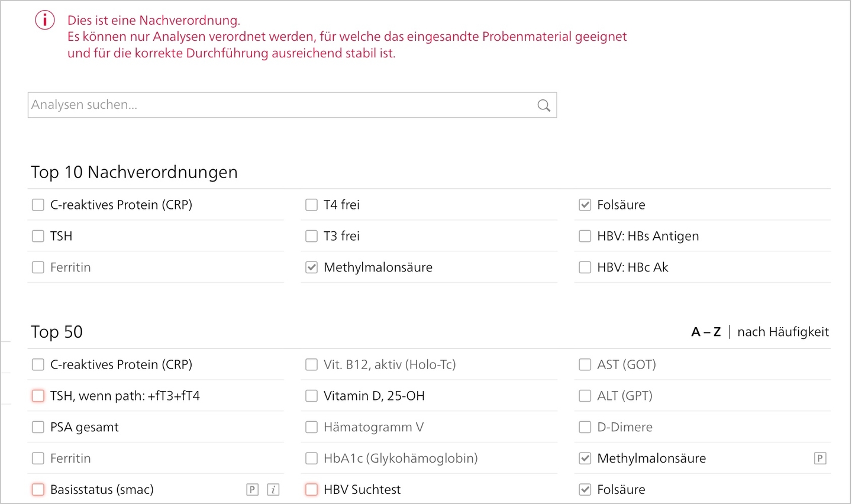This screenshot has width=852, height=504.
Task: Check TSH, wenn path: +fT3+fT4
Action: pyautogui.click(x=38, y=396)
